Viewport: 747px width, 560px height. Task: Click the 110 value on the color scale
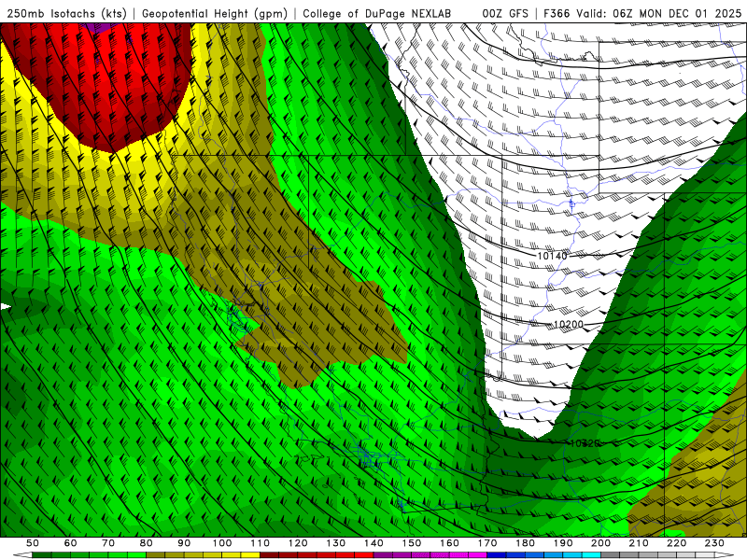[261, 543]
